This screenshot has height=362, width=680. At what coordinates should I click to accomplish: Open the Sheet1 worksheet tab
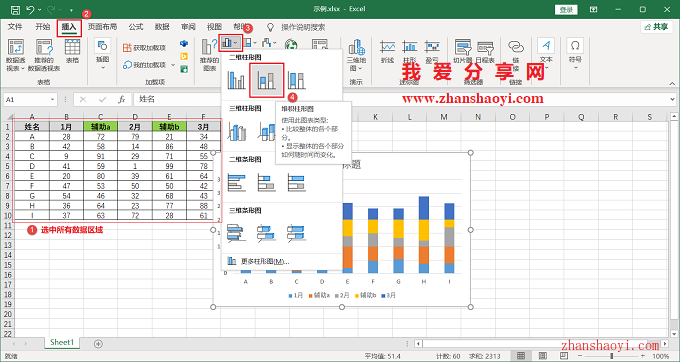(x=62, y=342)
